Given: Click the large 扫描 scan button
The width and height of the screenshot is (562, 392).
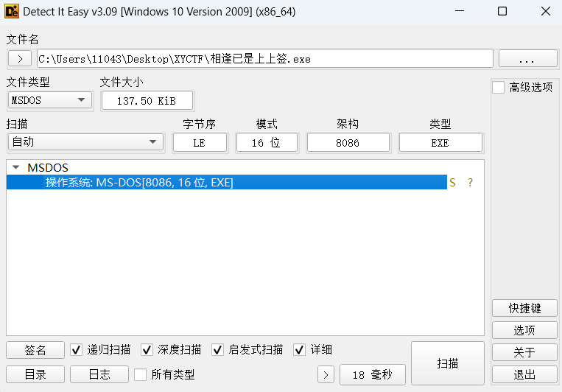Looking at the screenshot, I should [x=448, y=363].
